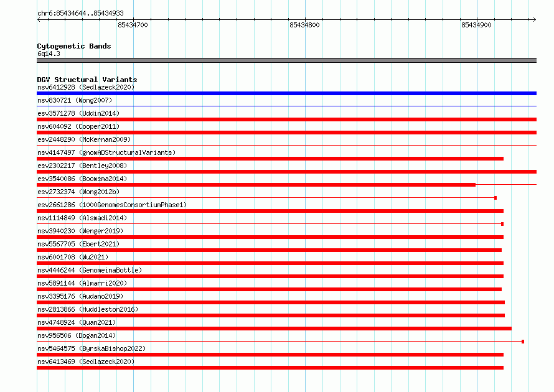Open nsv830721 (Wong2007) label
This screenshot has width=554, height=392.
pyautogui.click(x=75, y=100)
